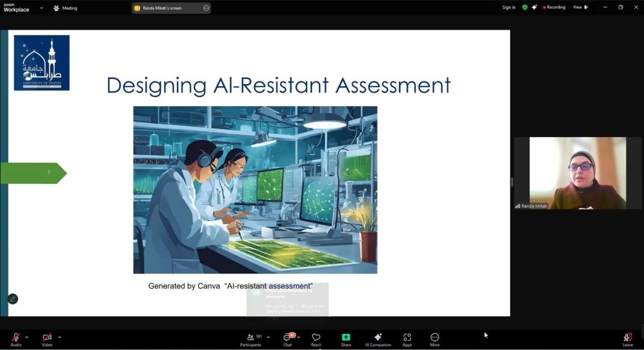
Task: Unmute the Audio microphone
Action: tap(16, 338)
